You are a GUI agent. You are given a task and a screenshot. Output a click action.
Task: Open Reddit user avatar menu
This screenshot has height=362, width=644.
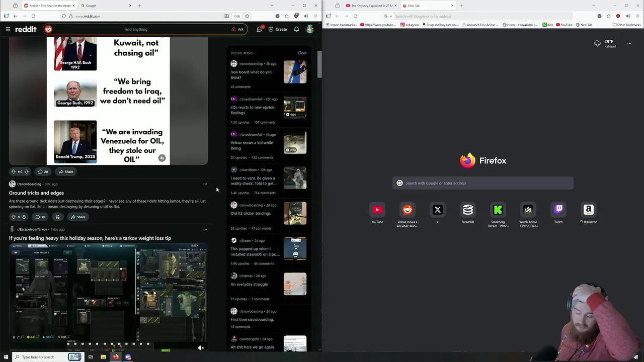click(x=310, y=29)
